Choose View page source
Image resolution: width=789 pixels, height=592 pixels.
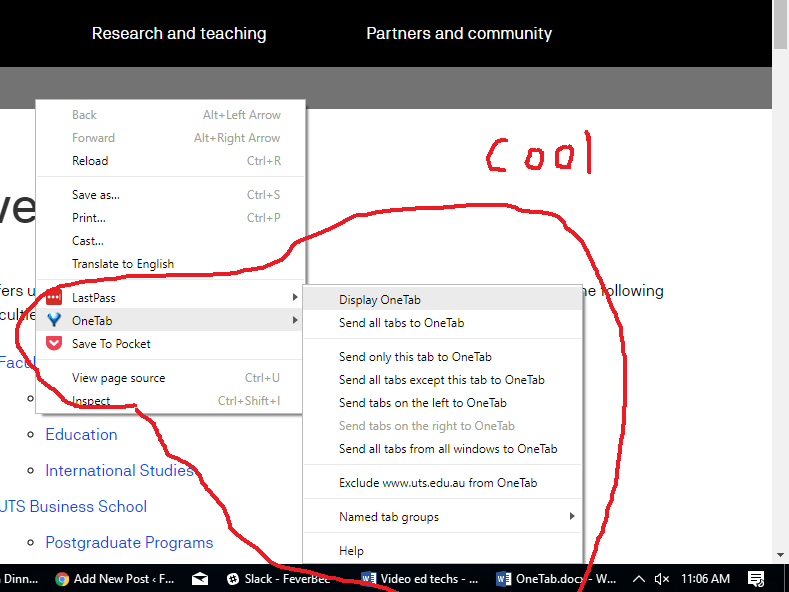pyautogui.click(x=171, y=378)
